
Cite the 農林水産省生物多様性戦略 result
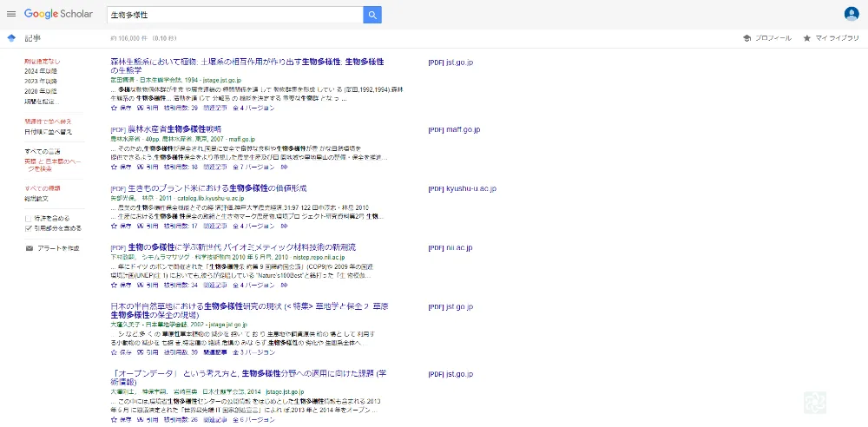click(148, 167)
